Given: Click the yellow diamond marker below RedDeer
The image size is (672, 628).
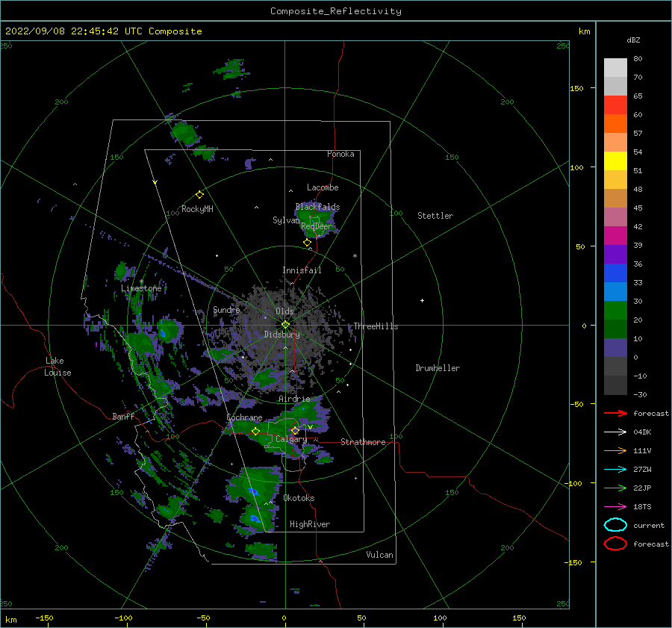Looking at the screenshot, I should pyautogui.click(x=307, y=243).
